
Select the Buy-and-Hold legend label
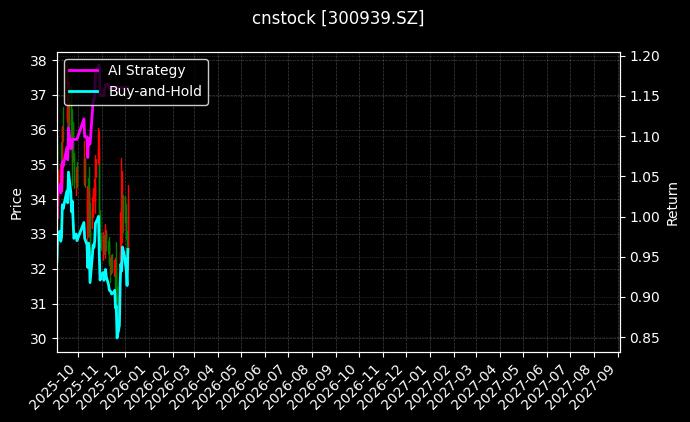pyautogui.click(x=155, y=91)
